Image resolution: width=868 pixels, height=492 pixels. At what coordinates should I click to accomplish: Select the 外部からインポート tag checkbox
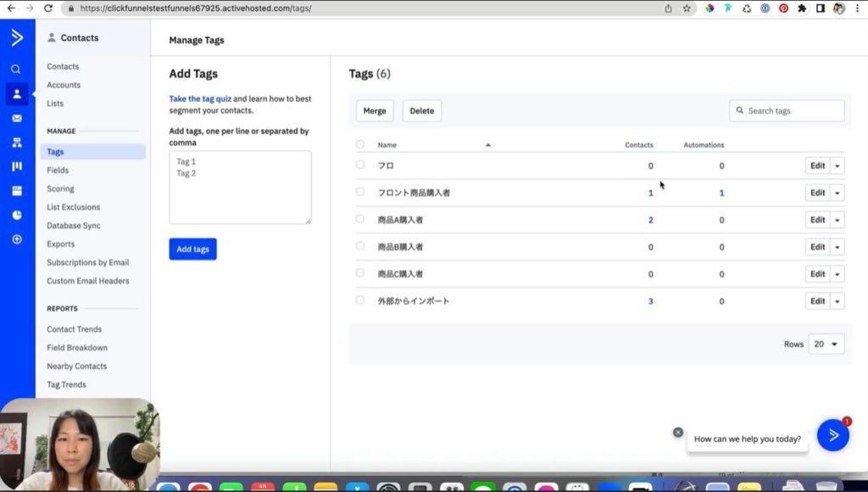360,300
